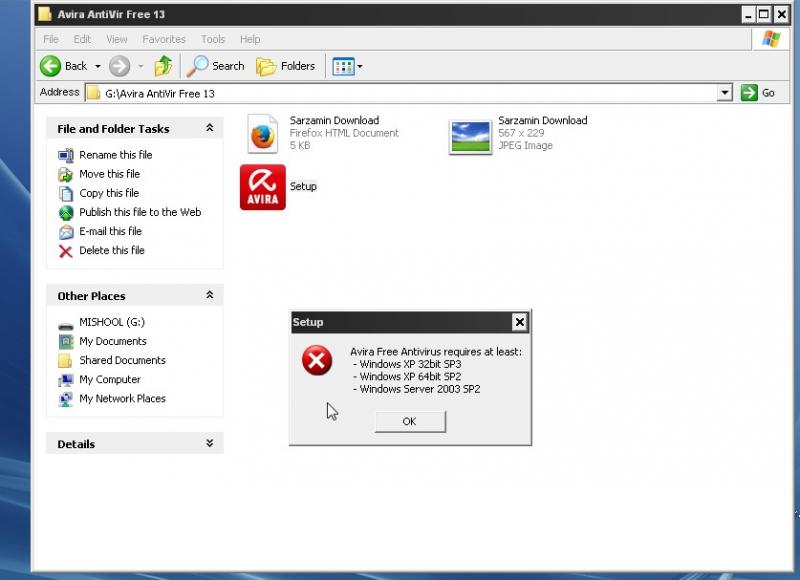Click the Delete this file link
Image resolution: width=800 pixels, height=580 pixels.
pos(112,250)
